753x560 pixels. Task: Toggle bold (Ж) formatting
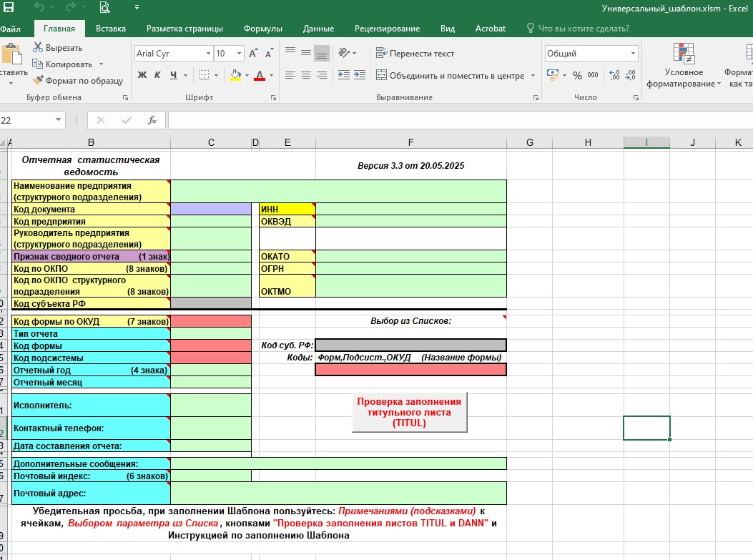pos(142,75)
